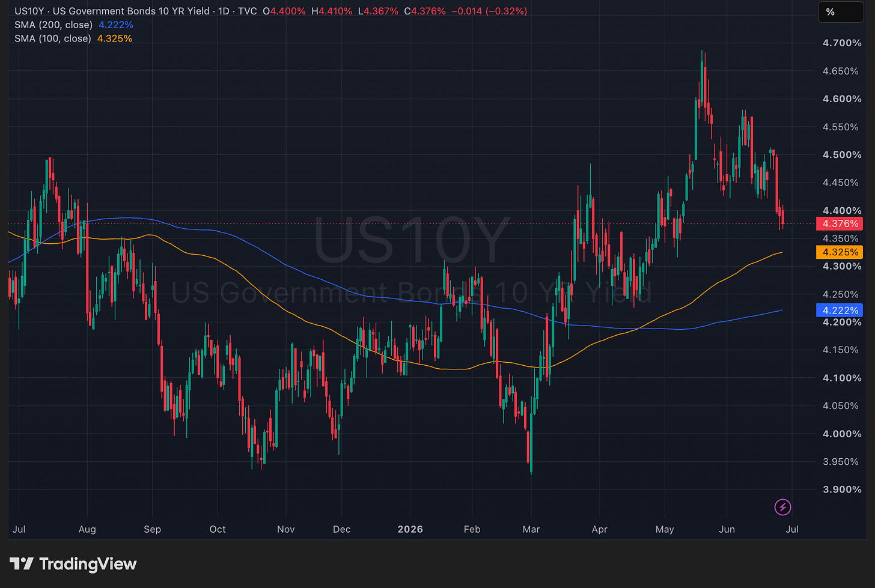The image size is (875, 588).
Task: Click the TradingView logo
Action: click(73, 564)
